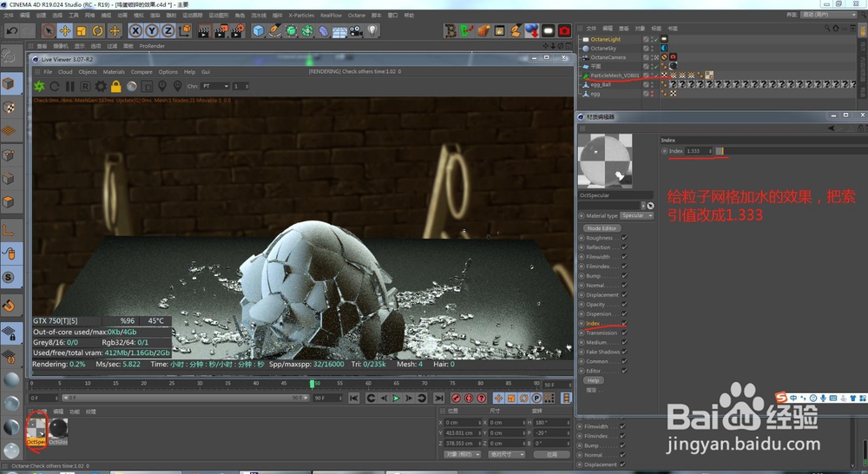868x474 pixels.
Task: Open the Material type Specular dropdown
Action: [636, 216]
